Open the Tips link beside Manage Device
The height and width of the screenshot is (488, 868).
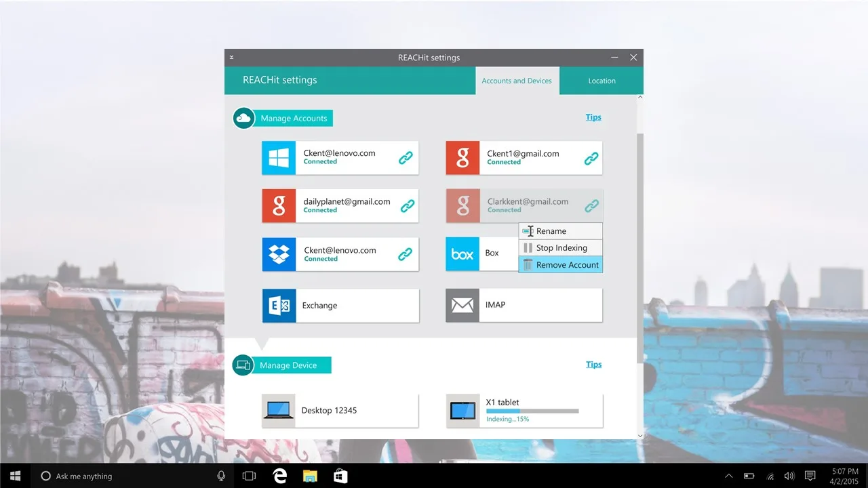click(x=594, y=365)
